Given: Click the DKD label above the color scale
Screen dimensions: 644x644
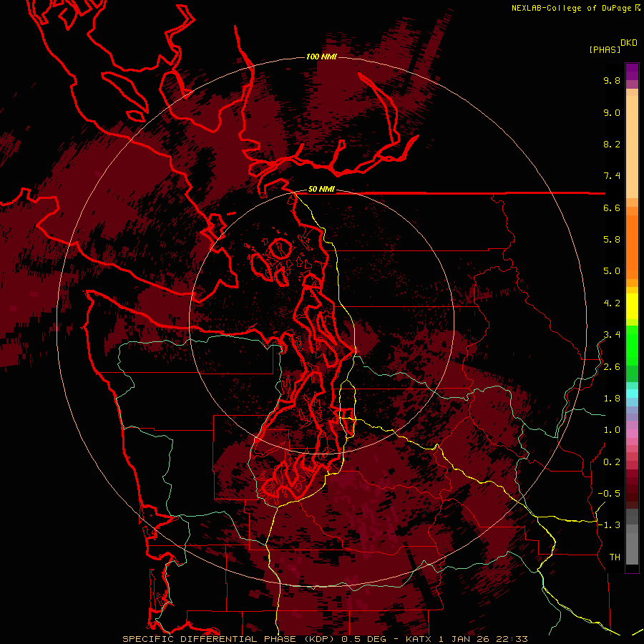Looking at the screenshot, I should click(x=629, y=43).
